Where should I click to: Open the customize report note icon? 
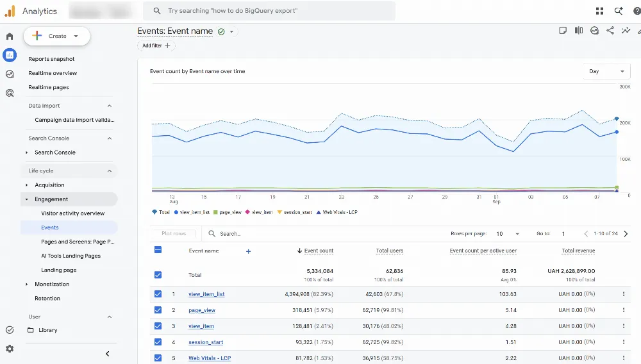pos(563,31)
